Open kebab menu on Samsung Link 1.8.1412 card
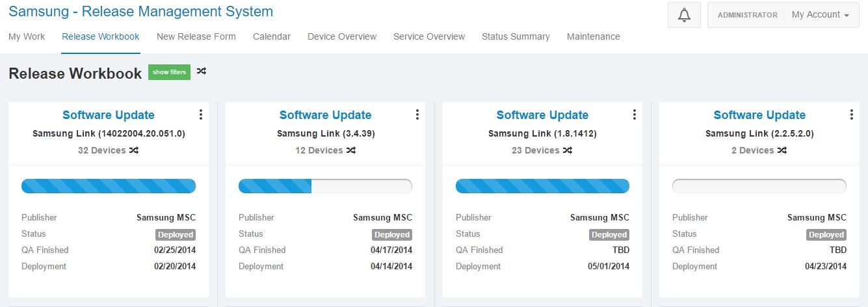 [635, 114]
